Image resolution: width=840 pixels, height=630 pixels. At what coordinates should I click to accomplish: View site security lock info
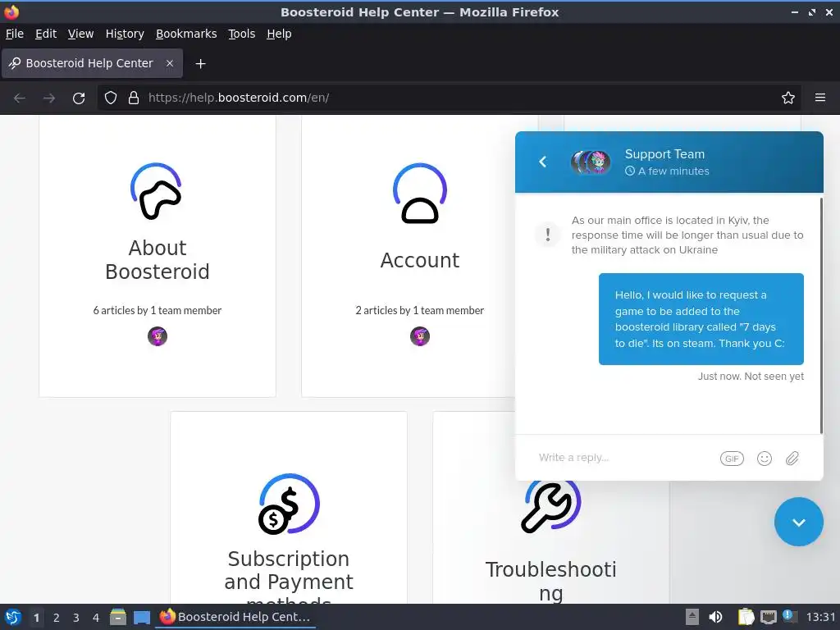pos(134,98)
